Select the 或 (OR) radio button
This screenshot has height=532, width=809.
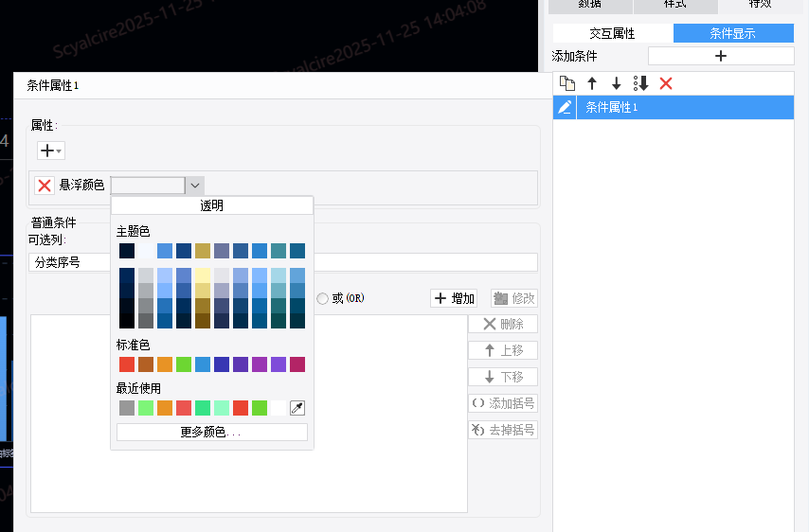pyautogui.click(x=322, y=298)
